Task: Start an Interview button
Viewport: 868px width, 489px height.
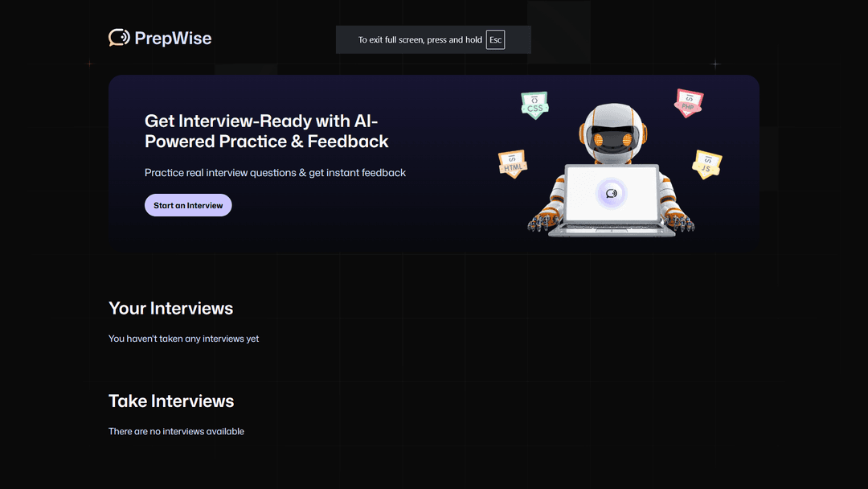Action: (x=188, y=205)
